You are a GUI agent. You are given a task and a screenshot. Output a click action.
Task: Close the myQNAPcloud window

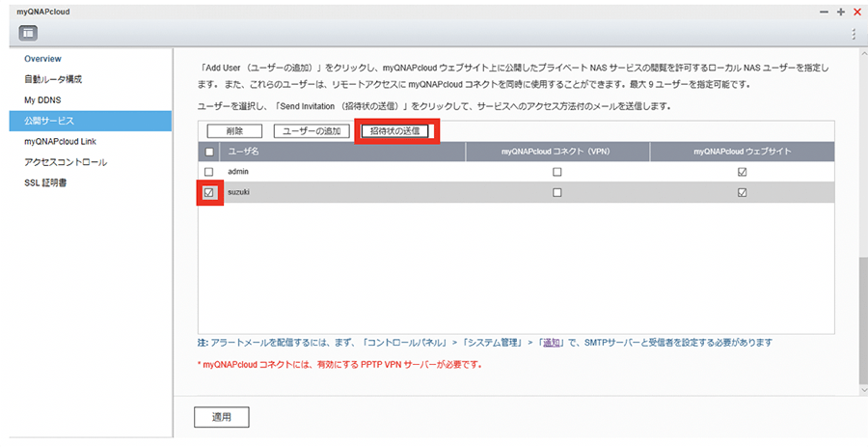tap(857, 13)
